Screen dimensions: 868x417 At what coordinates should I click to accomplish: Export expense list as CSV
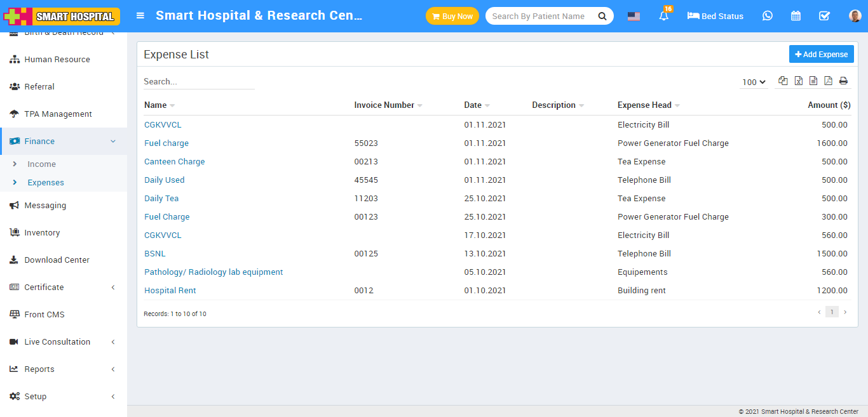coord(813,81)
